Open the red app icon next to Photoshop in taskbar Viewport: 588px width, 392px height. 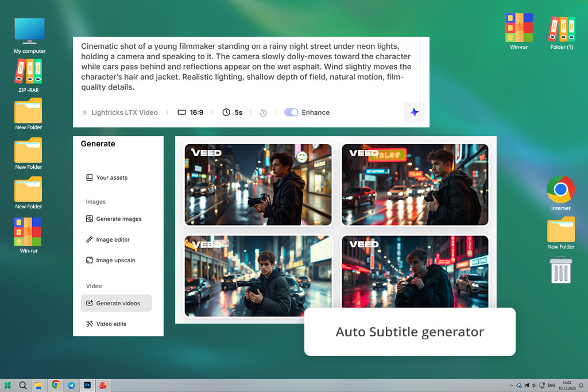[x=103, y=385]
